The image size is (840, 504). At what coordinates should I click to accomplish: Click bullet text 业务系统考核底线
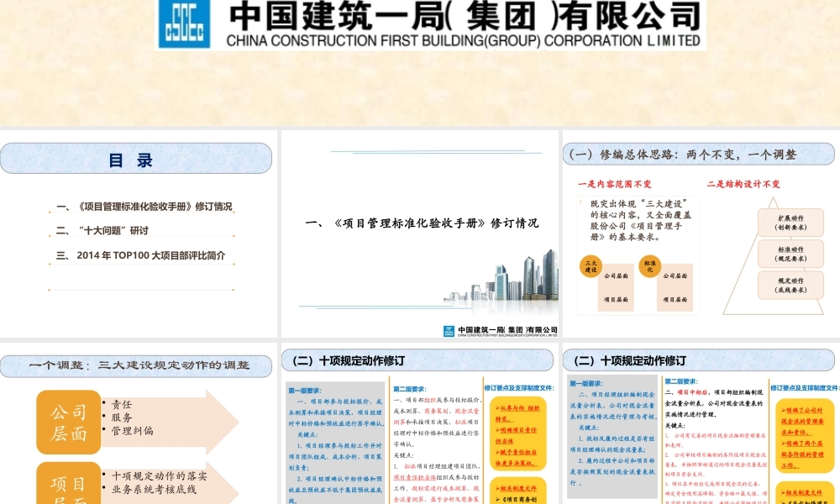point(153,489)
